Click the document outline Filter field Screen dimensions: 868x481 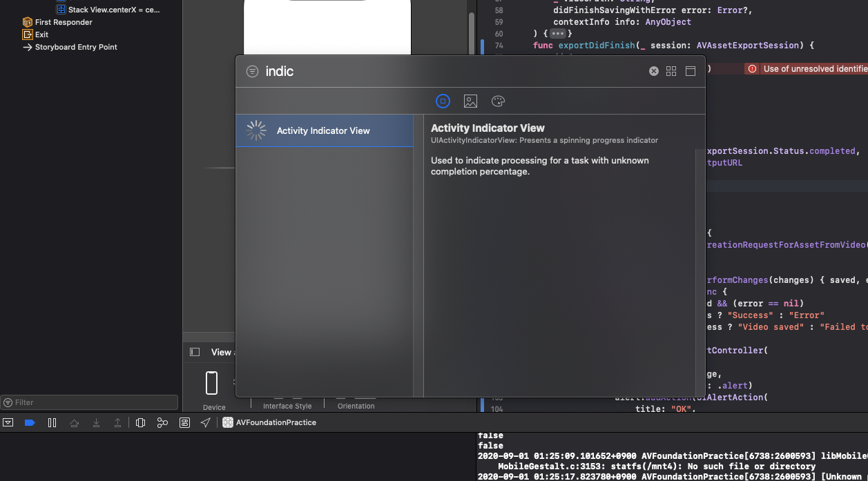(90, 402)
